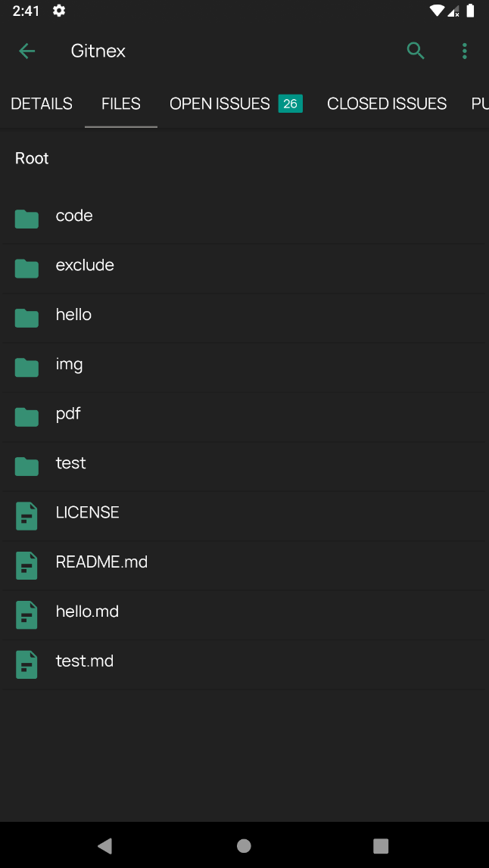Image resolution: width=489 pixels, height=868 pixels.
Task: Open search with the magnifier icon
Action: [416, 51]
